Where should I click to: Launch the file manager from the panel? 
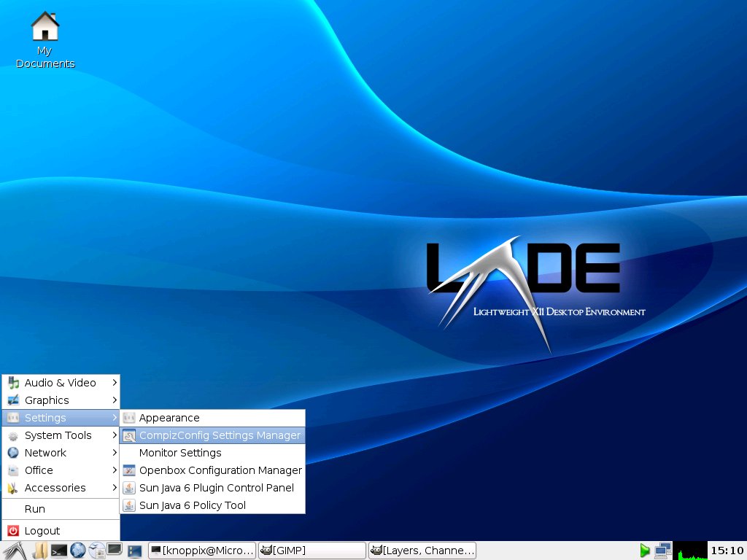click(40, 551)
